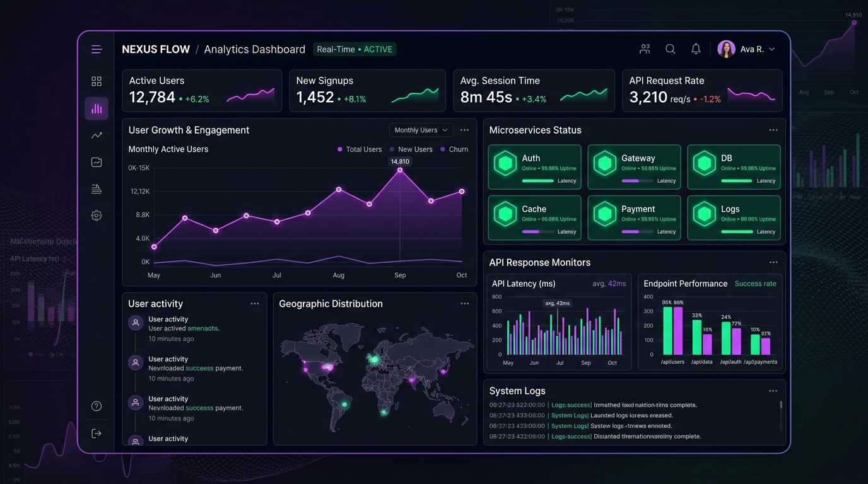Click the Real-Time ACTIVE status badge
This screenshot has height=484, width=868.
355,49
